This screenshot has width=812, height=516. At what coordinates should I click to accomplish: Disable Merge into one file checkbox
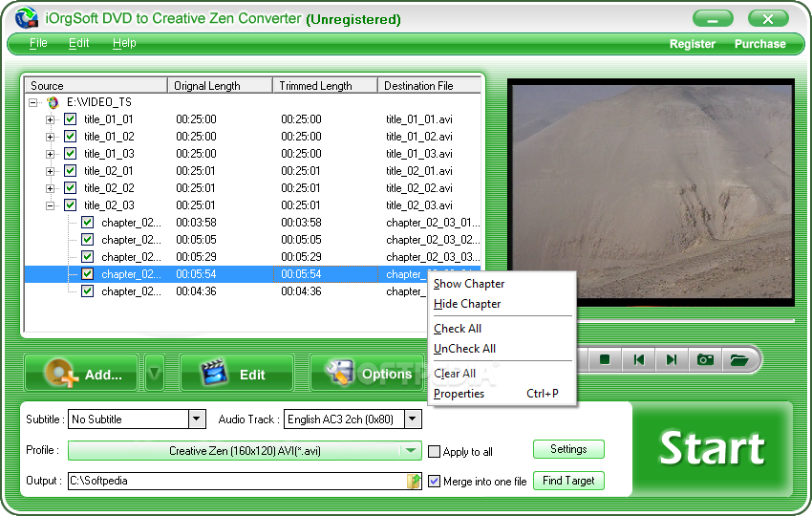[434, 482]
